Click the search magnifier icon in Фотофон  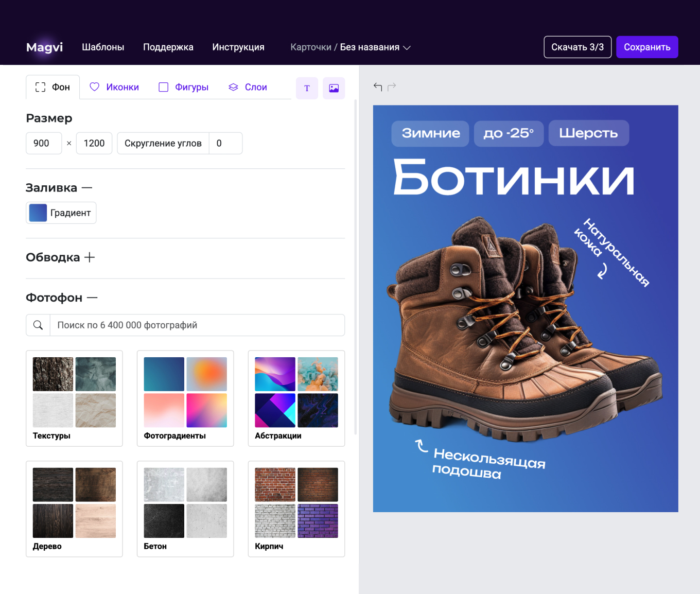coord(38,325)
